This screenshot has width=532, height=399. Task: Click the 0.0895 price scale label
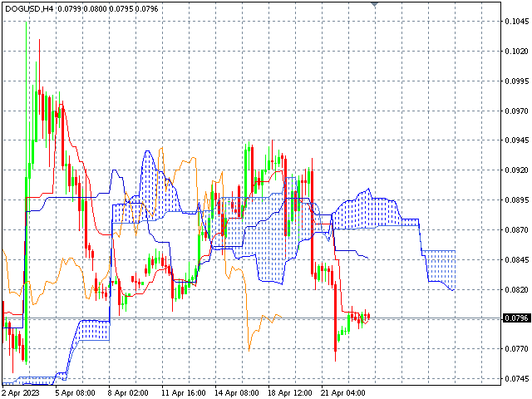coord(516,200)
